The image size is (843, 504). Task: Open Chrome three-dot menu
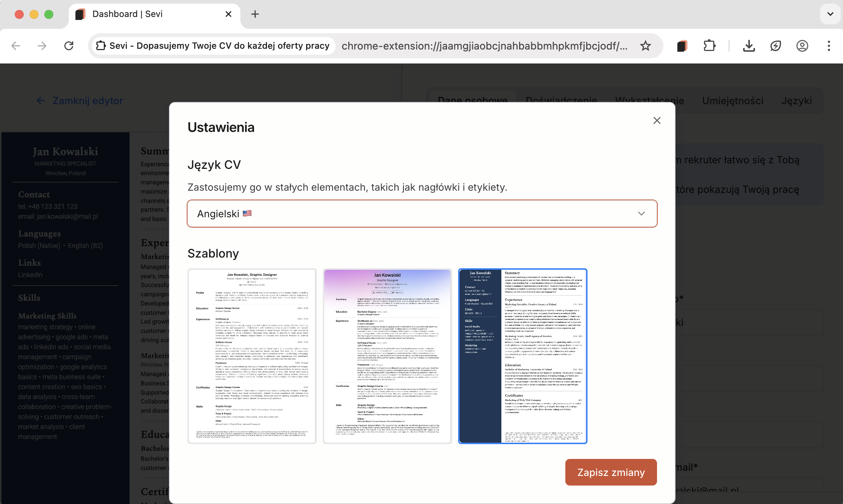(x=829, y=46)
